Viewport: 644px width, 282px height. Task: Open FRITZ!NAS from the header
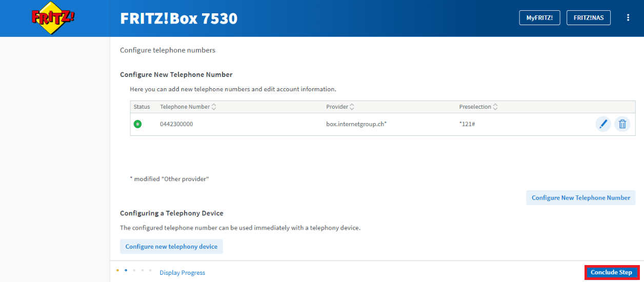(589, 18)
